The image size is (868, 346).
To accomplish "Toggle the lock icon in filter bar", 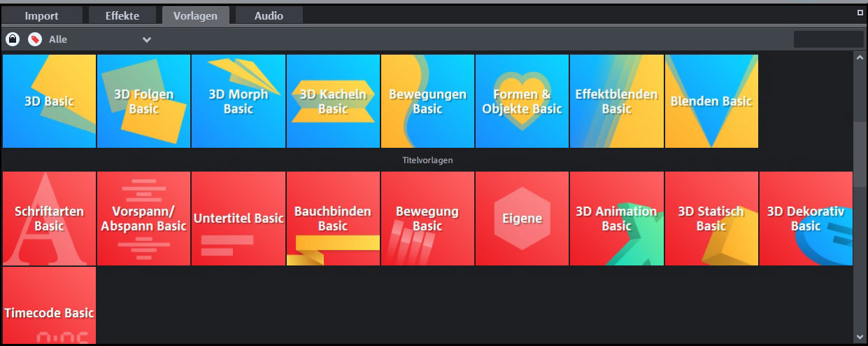I will pyautogui.click(x=13, y=39).
